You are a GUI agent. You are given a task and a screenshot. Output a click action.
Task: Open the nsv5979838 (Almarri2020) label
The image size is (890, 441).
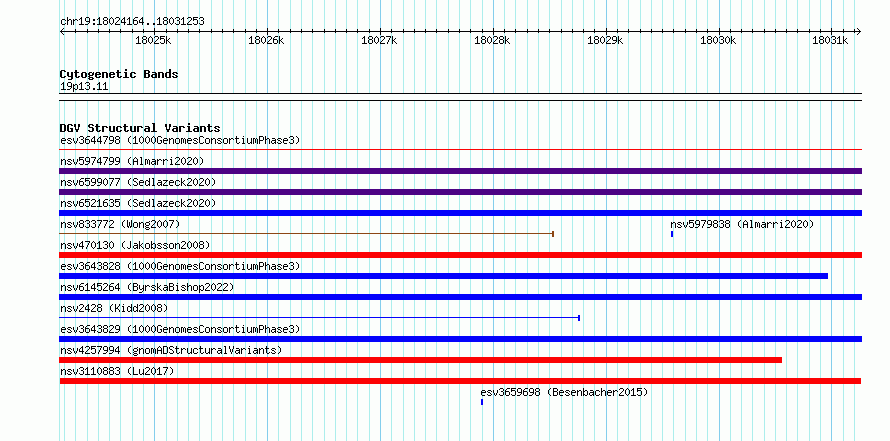[742, 224]
